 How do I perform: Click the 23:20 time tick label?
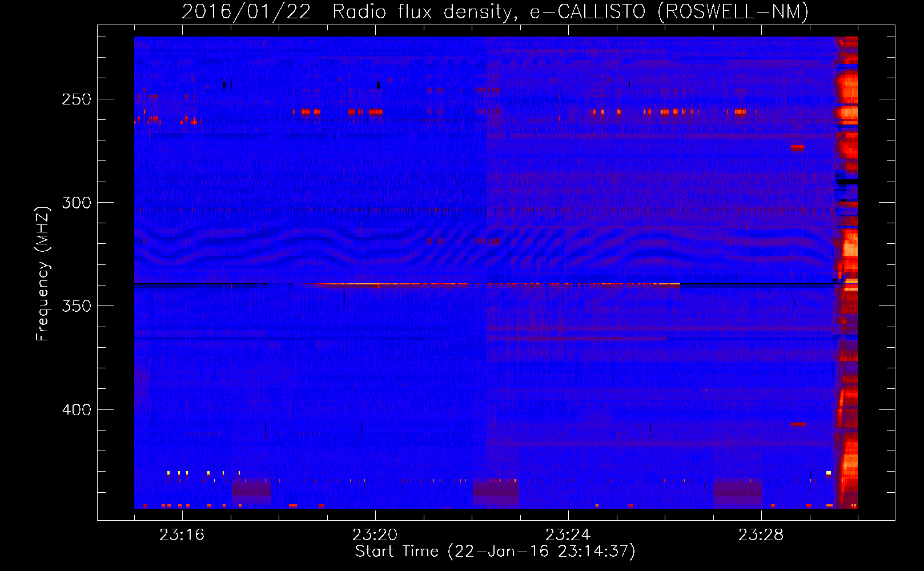tap(375, 535)
